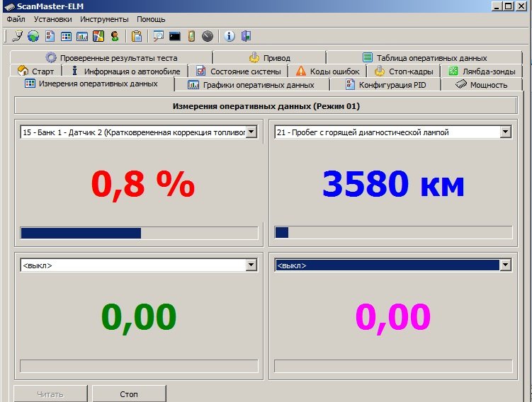532x402 pixels.
Task: Open the highlighted bottom-right <выкл> dropdown
Action: tap(505, 265)
